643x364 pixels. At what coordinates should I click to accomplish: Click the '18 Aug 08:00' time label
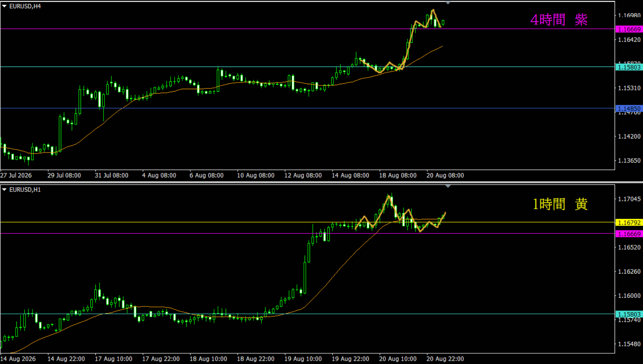tap(398, 175)
